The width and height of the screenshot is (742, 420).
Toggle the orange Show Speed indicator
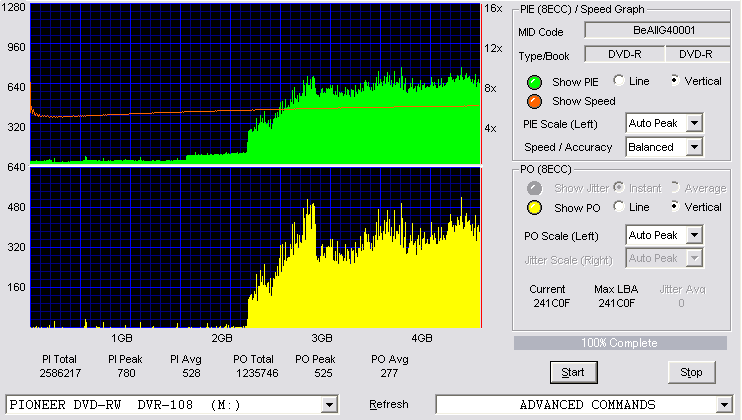pyautogui.click(x=534, y=101)
